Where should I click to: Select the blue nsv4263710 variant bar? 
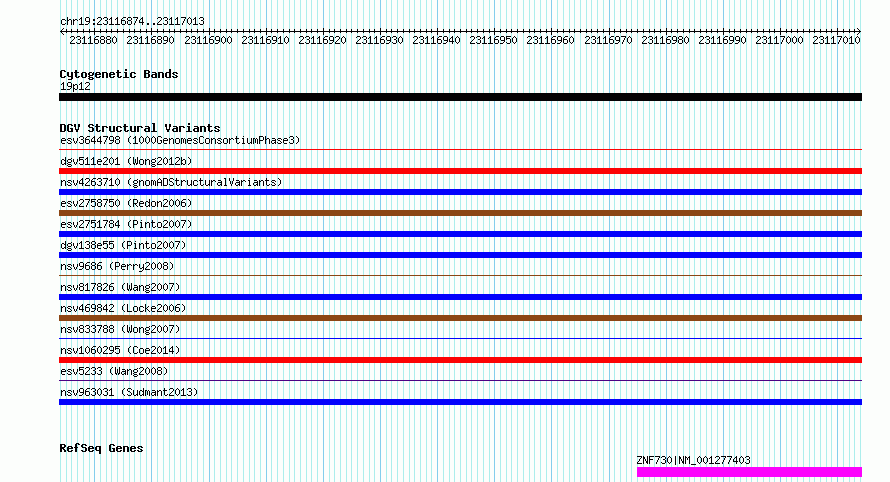[x=460, y=192]
